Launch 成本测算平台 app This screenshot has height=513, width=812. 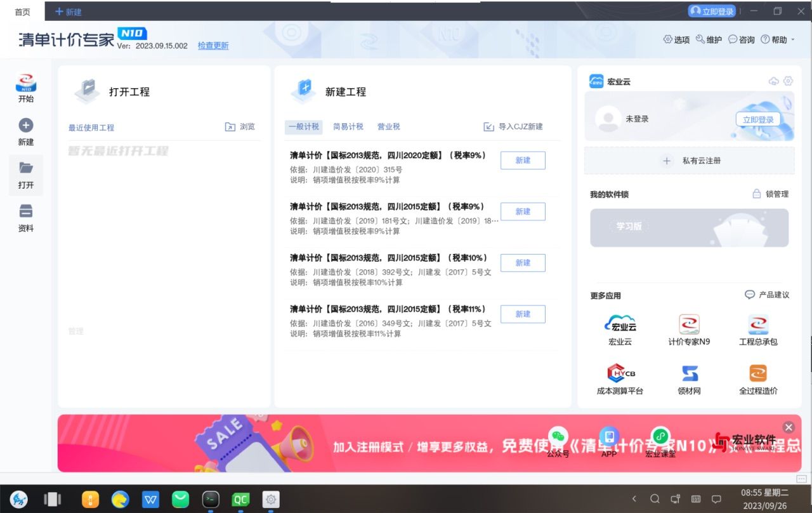pyautogui.click(x=620, y=380)
